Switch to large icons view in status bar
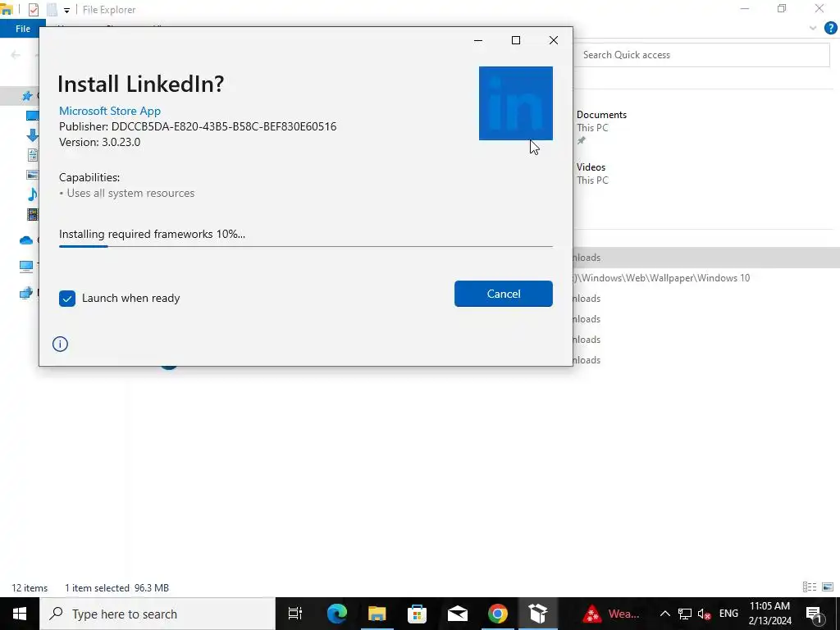The height and width of the screenshot is (630, 840). [828, 587]
